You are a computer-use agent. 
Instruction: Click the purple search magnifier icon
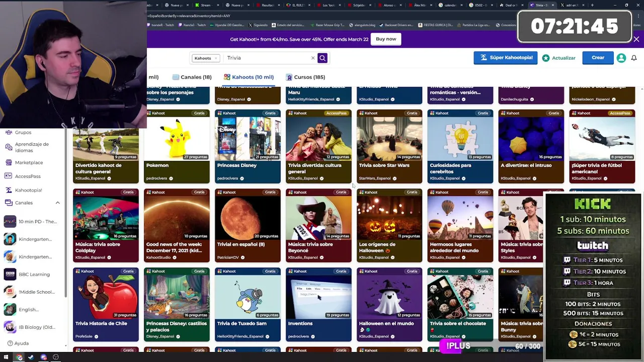pyautogui.click(x=323, y=58)
